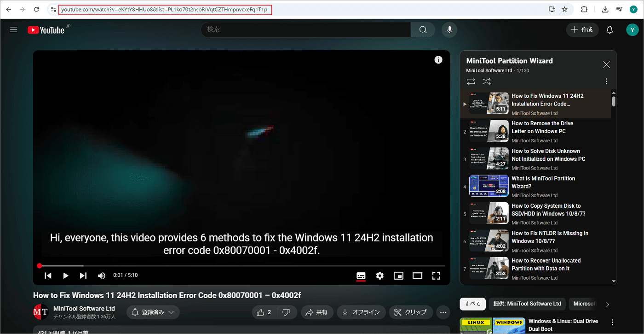Open more actions ellipsis below video
This screenshot has width=644, height=334.
tap(443, 312)
